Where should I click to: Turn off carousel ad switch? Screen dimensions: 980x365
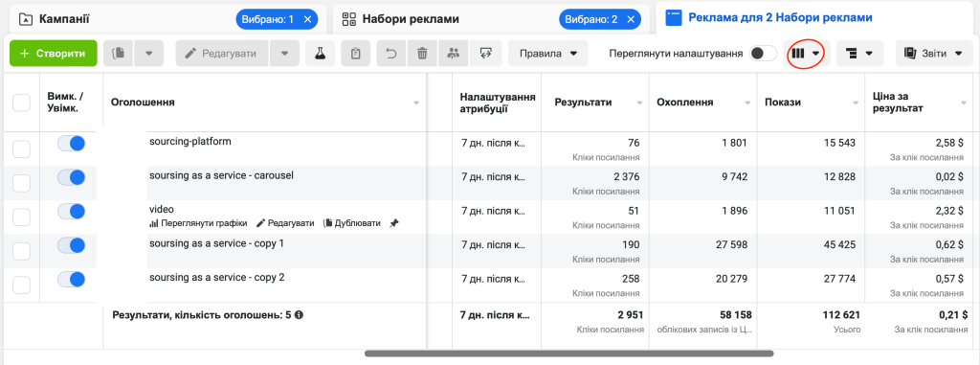pos(71,178)
